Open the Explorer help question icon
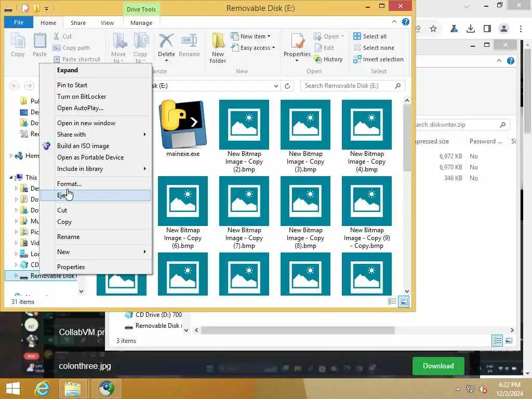Image resolution: width=532 pixels, height=399 pixels. click(405, 22)
